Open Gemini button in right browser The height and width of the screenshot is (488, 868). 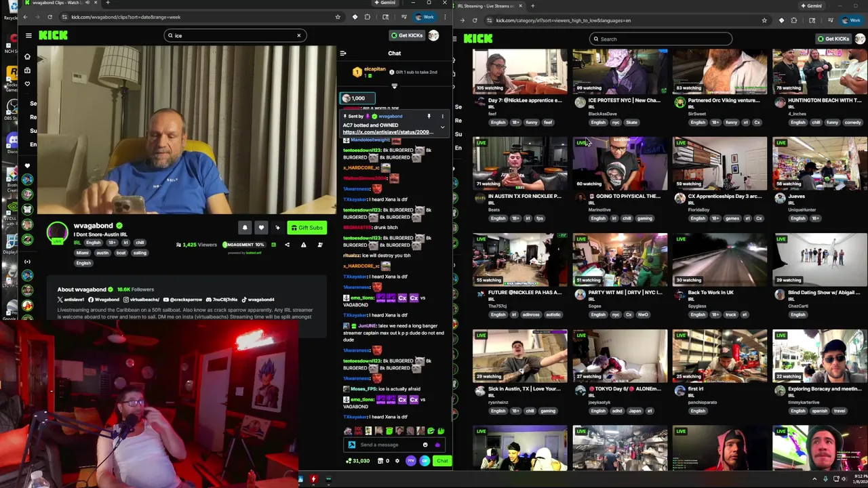811,6
